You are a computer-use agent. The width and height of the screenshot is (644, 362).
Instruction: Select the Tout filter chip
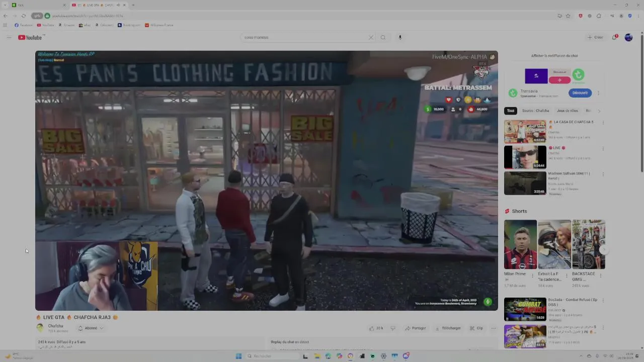(x=511, y=111)
